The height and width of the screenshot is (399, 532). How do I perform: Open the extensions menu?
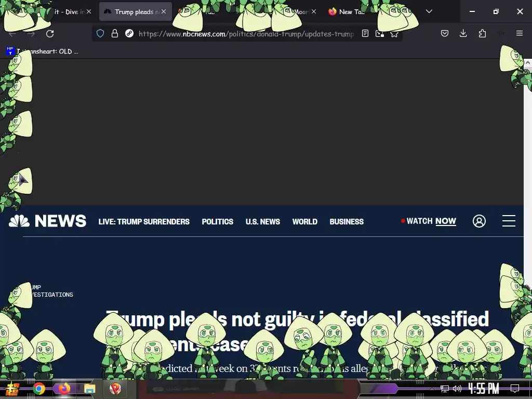(x=482, y=33)
